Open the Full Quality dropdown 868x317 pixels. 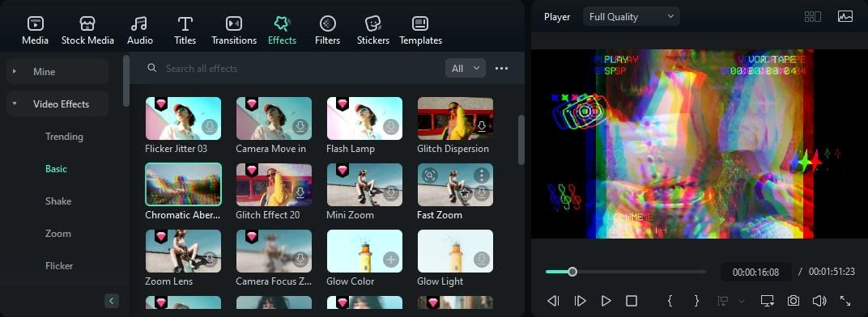click(631, 17)
